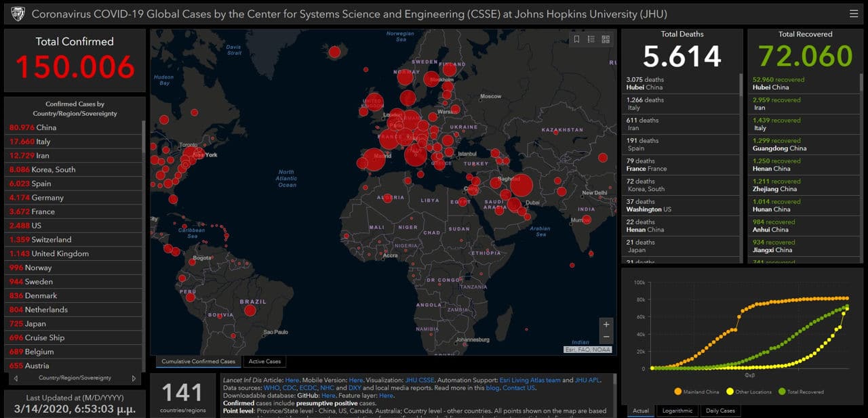Click 52.960 recovered Hubei China entry
Viewport: 868px width, 418px height.
[804, 83]
